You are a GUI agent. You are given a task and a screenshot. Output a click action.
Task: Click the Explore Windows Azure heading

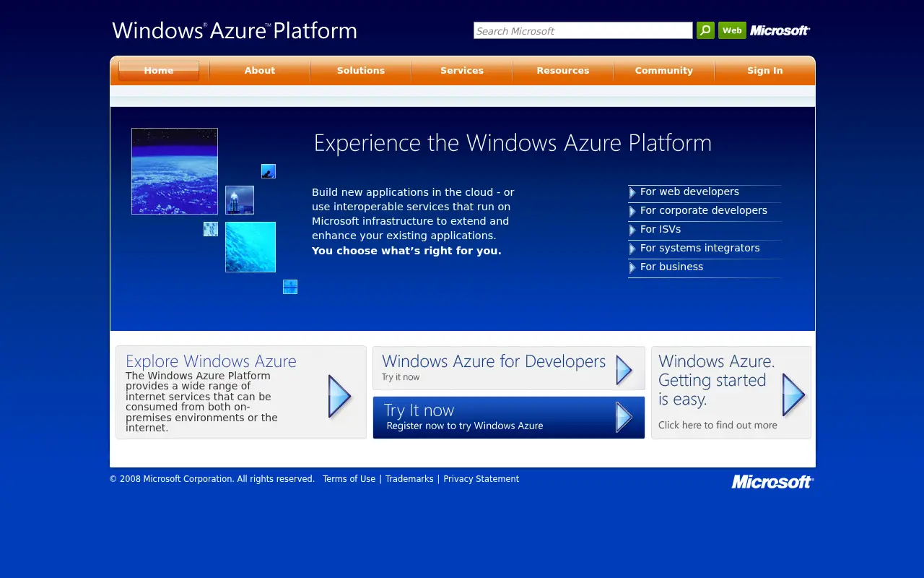211,361
